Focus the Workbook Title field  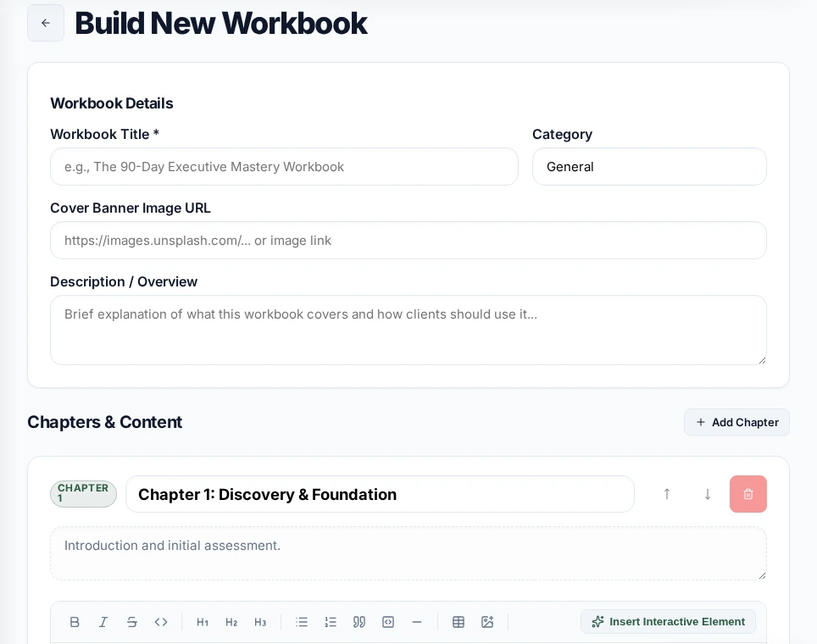pyautogui.click(x=284, y=167)
